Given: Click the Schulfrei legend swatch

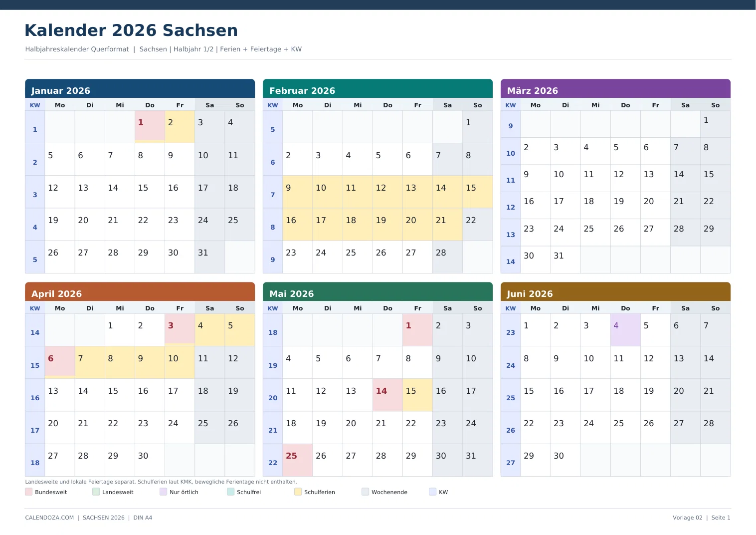Looking at the screenshot, I should tap(230, 492).
